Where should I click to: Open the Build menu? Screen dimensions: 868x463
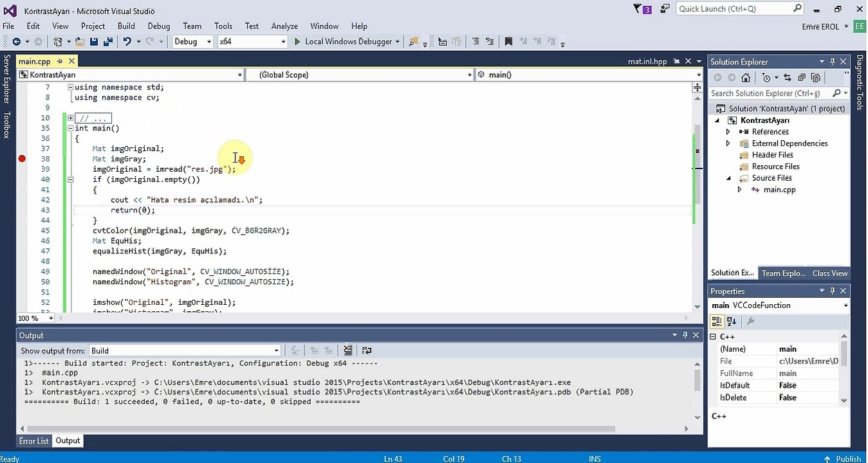tap(126, 26)
